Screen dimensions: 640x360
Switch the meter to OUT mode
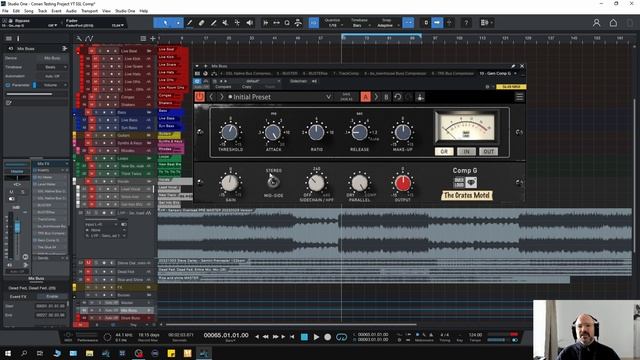click(x=488, y=151)
